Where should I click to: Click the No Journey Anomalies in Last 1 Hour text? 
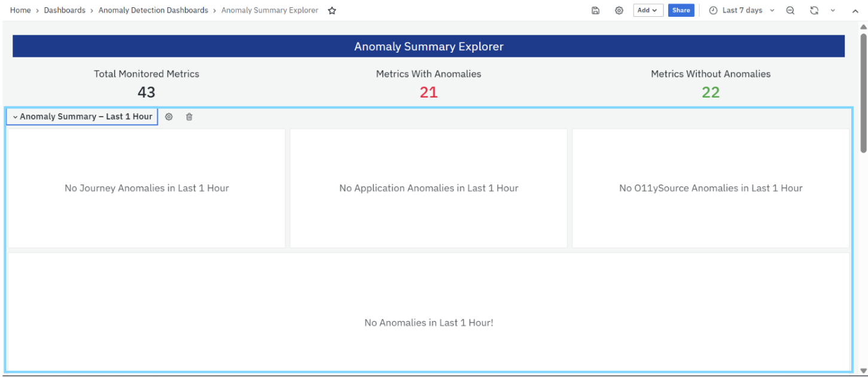coord(147,188)
